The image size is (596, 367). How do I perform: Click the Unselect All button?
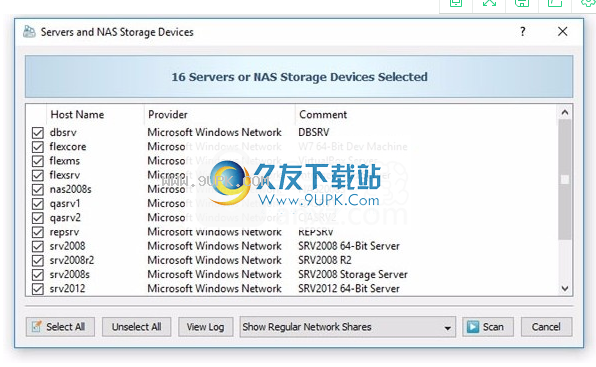(136, 327)
